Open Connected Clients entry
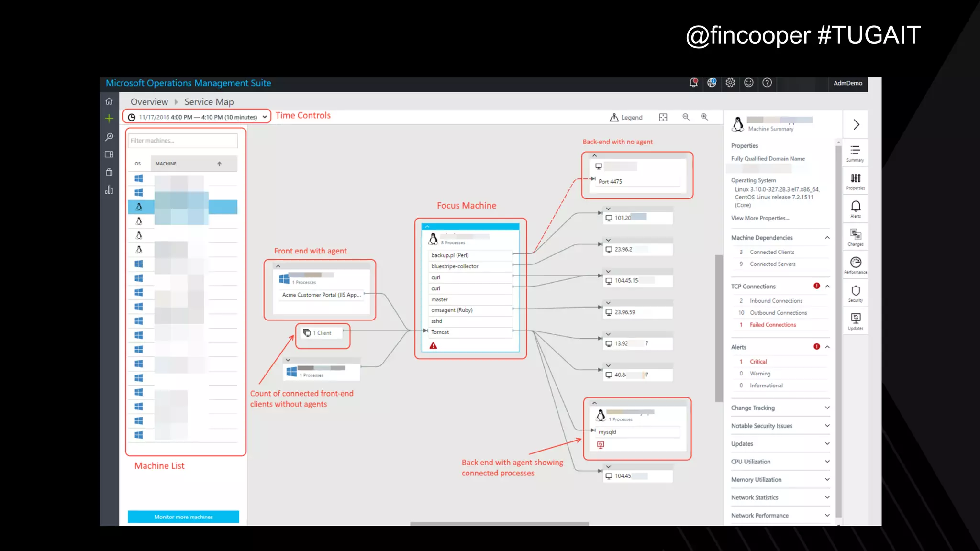Screen dimensions: 980x551 pos(772,252)
